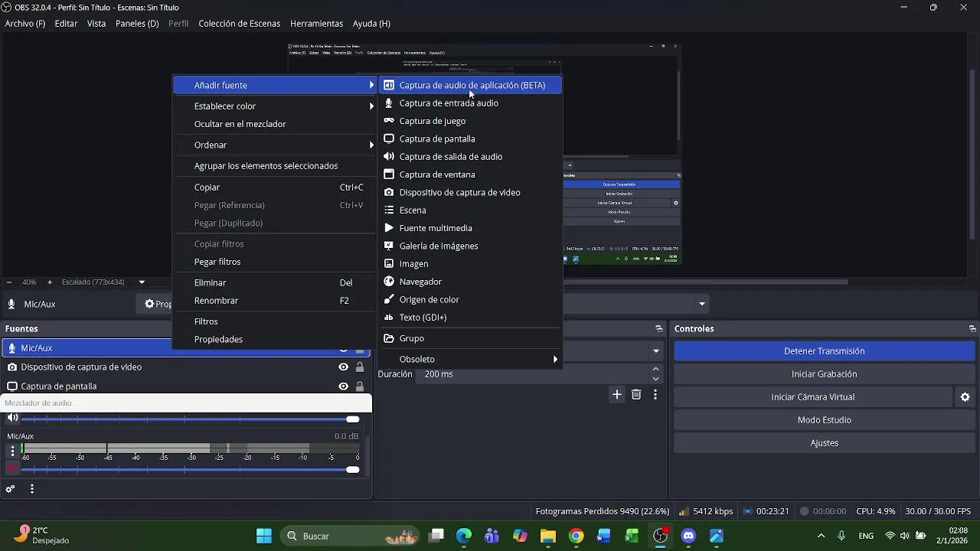The width and height of the screenshot is (980, 551).
Task: Click Detener Transmisión button
Action: pyautogui.click(x=825, y=351)
